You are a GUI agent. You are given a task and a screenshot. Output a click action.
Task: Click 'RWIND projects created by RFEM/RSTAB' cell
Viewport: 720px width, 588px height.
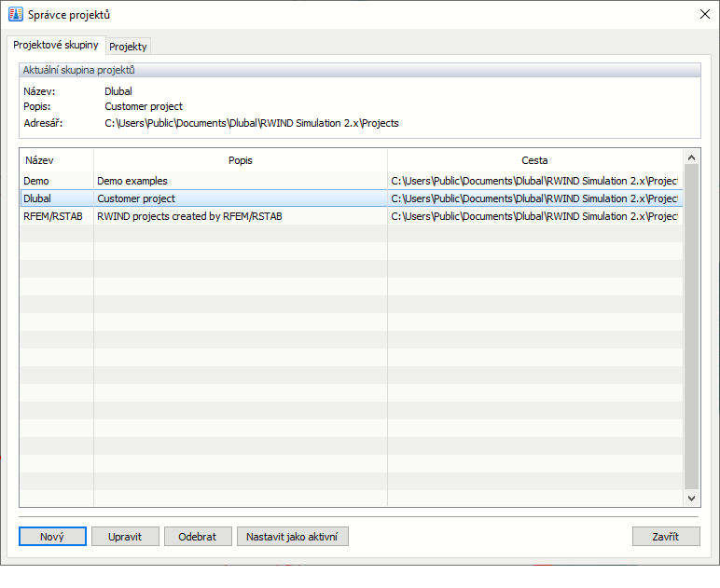(241, 216)
